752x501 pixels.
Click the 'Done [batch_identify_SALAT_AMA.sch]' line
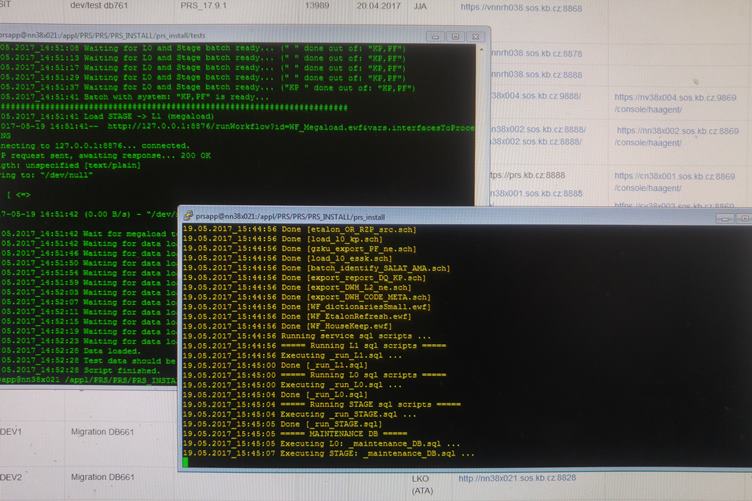316,268
